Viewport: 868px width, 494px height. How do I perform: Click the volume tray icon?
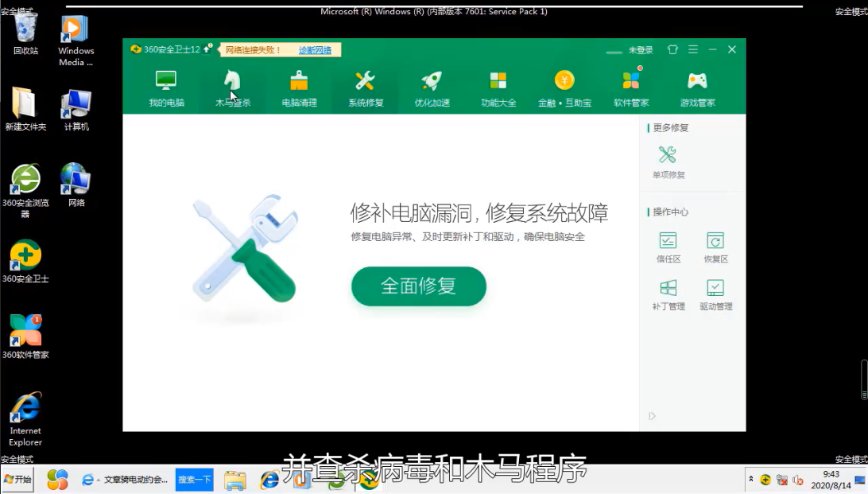[798, 480]
